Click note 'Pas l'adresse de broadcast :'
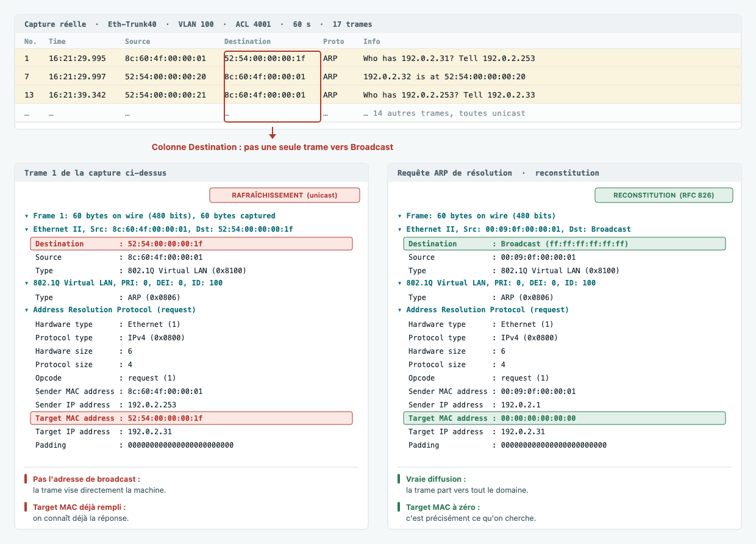Image resolution: width=756 pixels, height=544 pixels. click(87, 479)
